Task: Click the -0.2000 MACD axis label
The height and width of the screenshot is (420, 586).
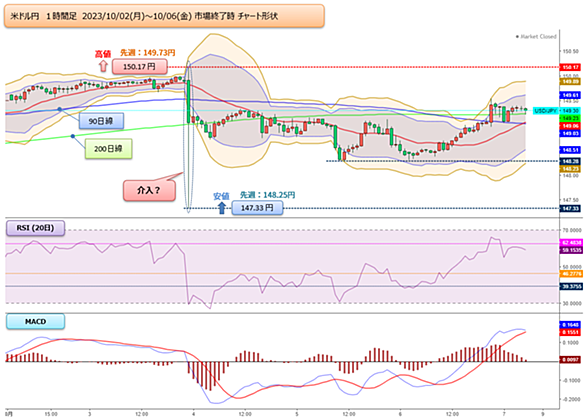Action: tap(571, 399)
